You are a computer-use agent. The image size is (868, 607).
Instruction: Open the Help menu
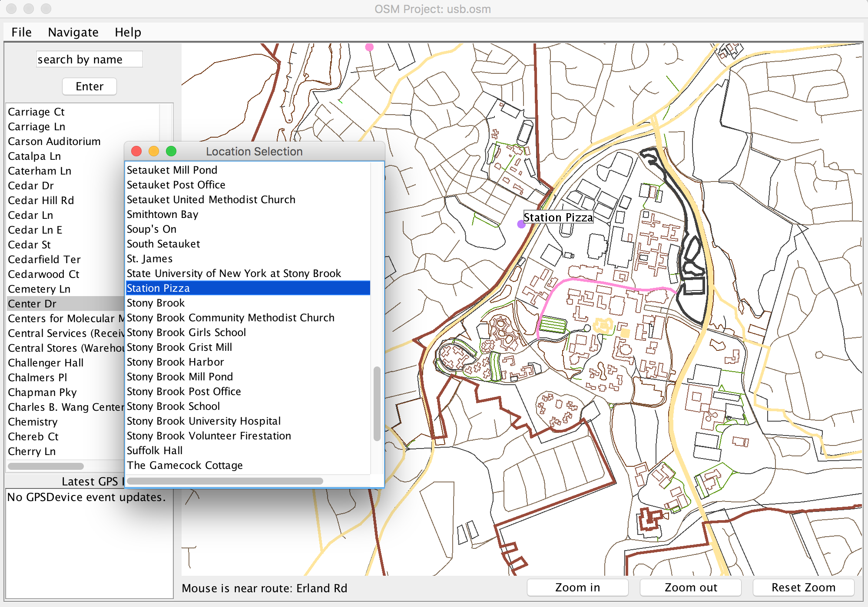[x=128, y=32]
